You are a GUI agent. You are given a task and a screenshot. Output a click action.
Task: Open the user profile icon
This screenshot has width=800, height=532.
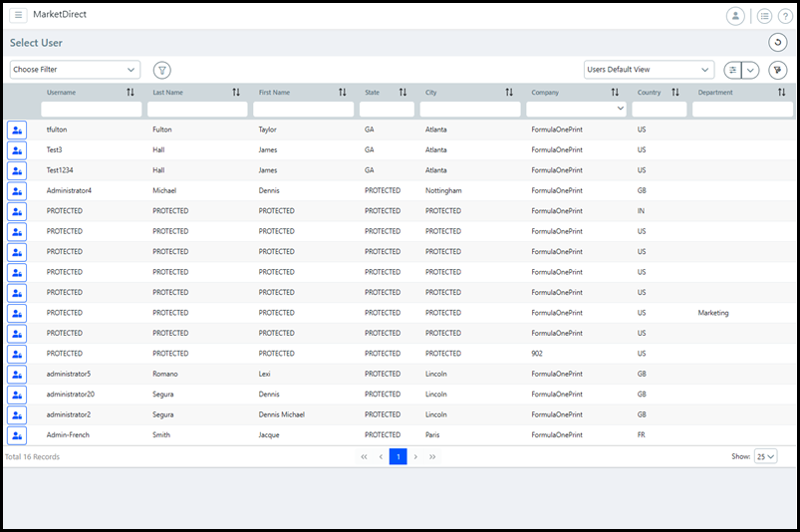735,16
